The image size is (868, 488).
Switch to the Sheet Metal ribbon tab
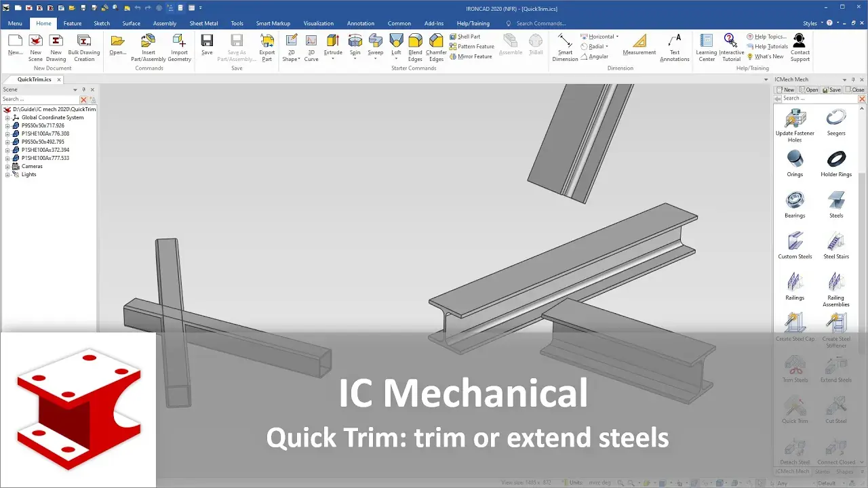click(x=203, y=23)
